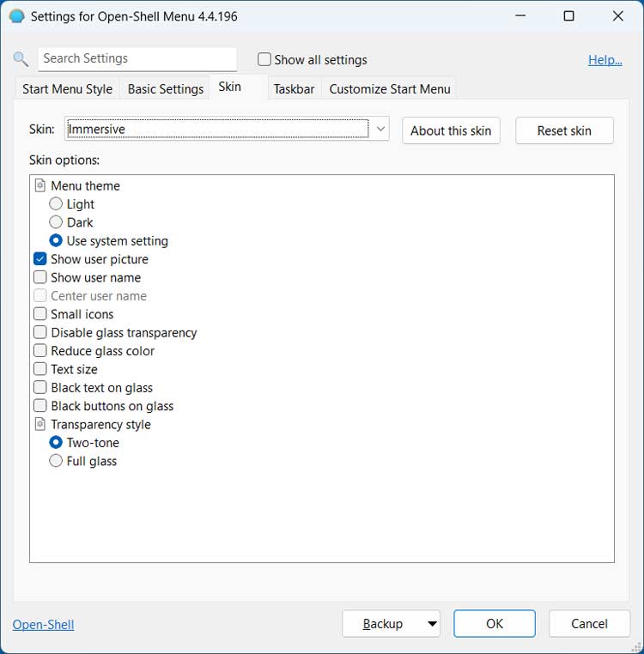Click the Transparency style heading text
This screenshot has height=654, width=644.
[x=100, y=425]
